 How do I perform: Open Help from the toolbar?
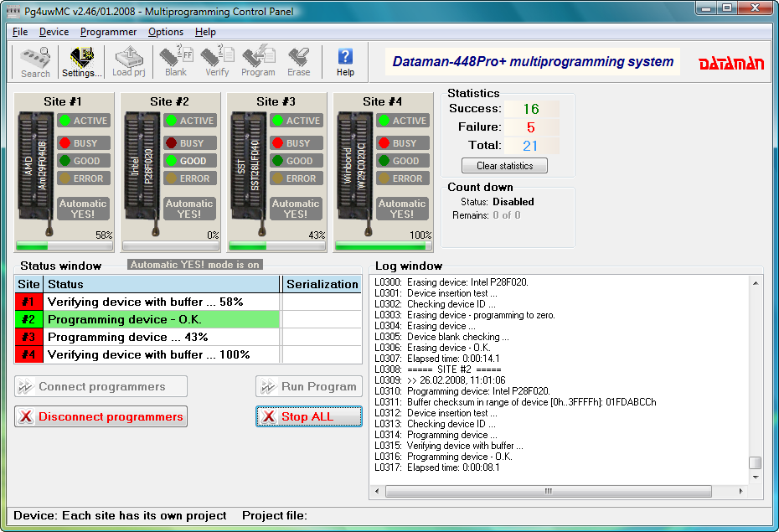344,60
